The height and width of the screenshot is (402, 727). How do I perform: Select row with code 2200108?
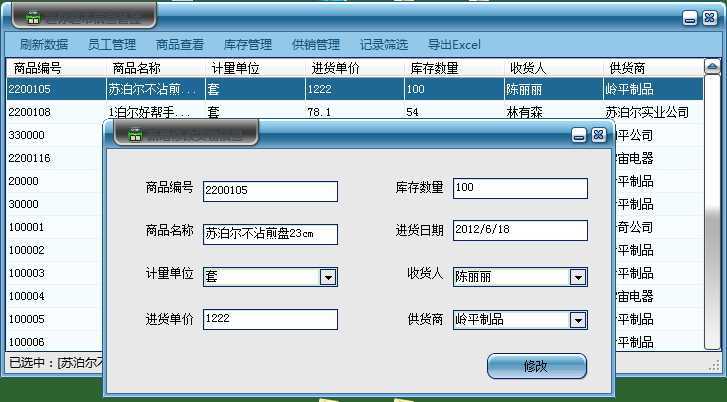point(355,112)
